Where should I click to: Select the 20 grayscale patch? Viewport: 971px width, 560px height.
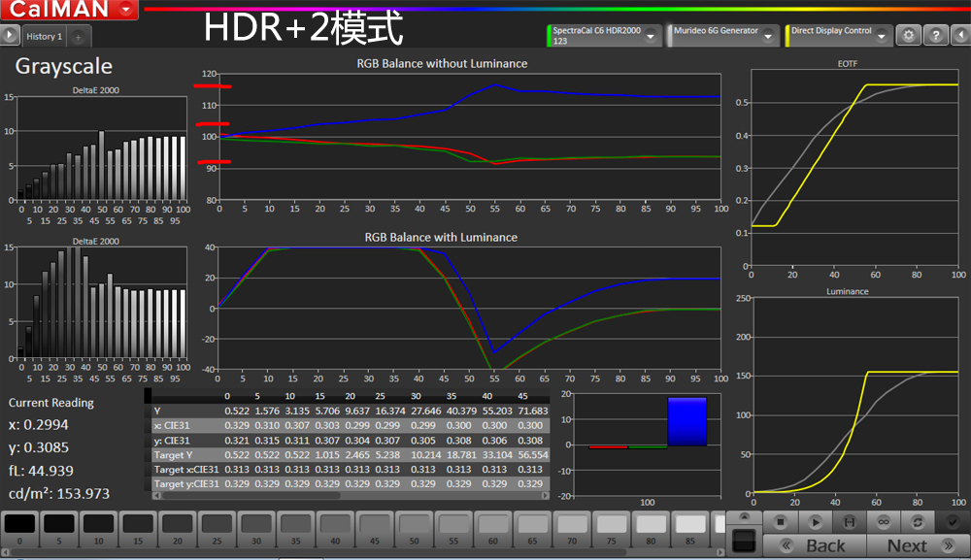177,529
